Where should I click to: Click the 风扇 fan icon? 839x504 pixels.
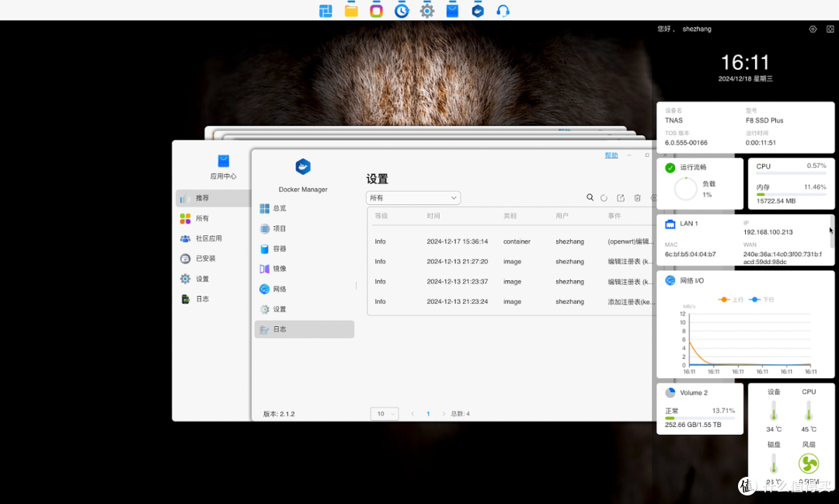(809, 464)
